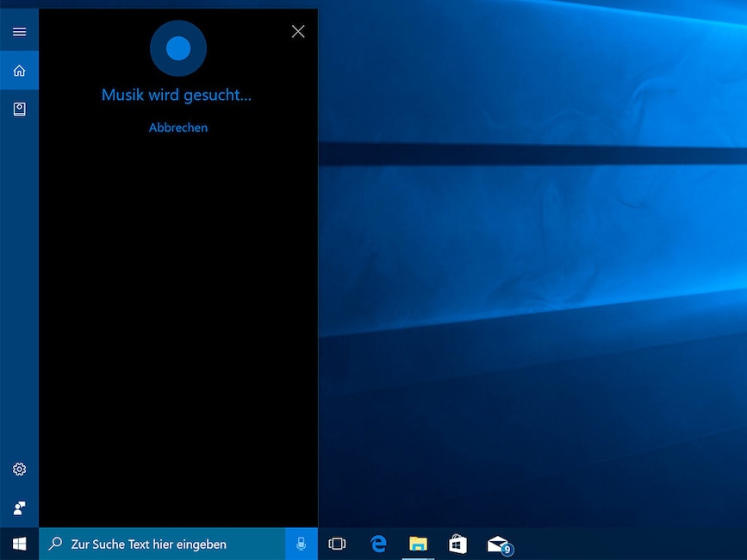The image size is (747, 560).
Task: Open the Windows Start menu
Action: [19, 544]
